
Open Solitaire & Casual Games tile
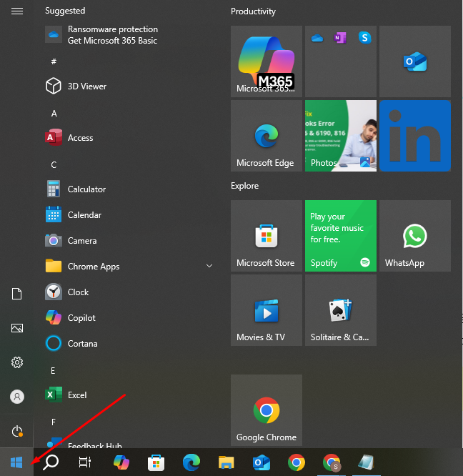(x=340, y=310)
